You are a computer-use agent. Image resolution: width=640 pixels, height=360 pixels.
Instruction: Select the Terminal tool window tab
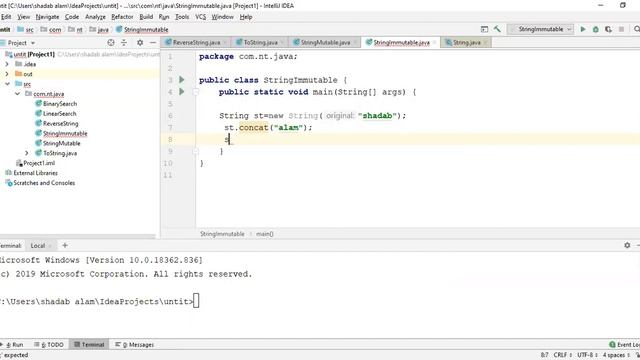[x=89, y=344]
